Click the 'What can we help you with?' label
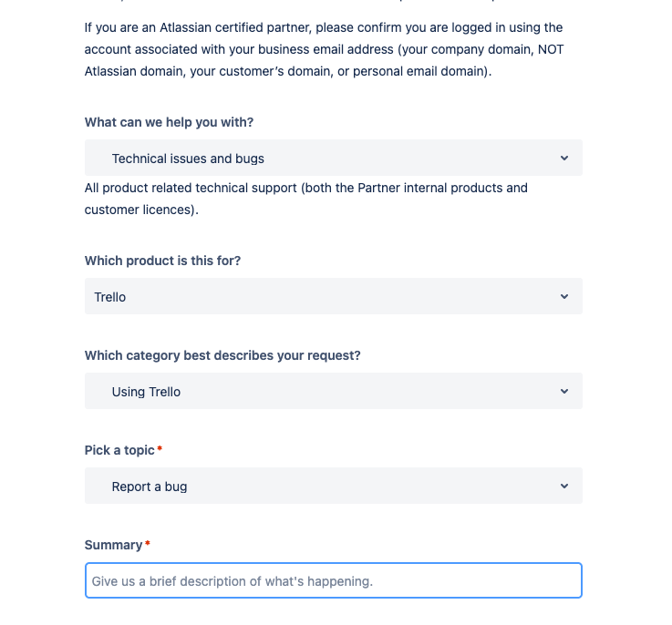 coord(169,122)
